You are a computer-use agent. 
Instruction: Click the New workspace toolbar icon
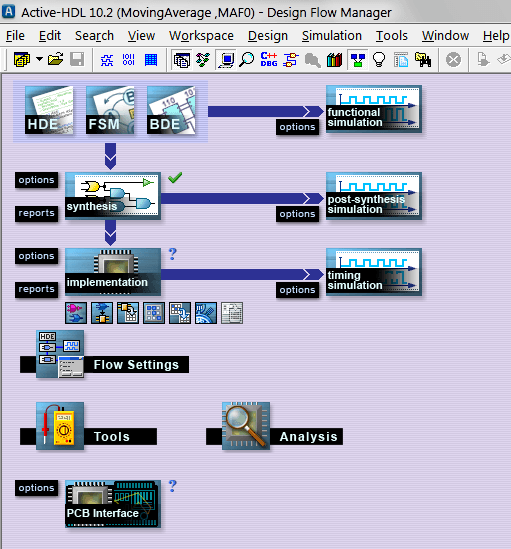pyautogui.click(x=22, y=60)
